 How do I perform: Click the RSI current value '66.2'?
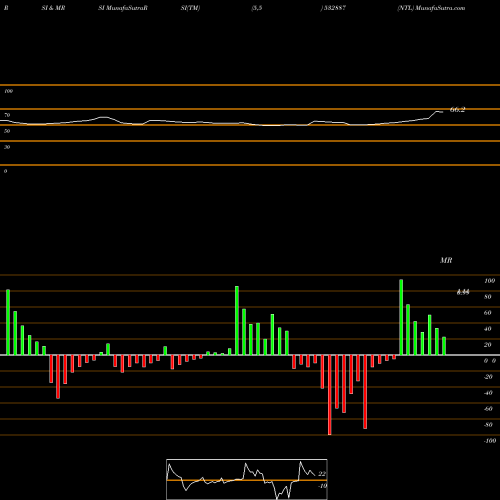click(457, 110)
